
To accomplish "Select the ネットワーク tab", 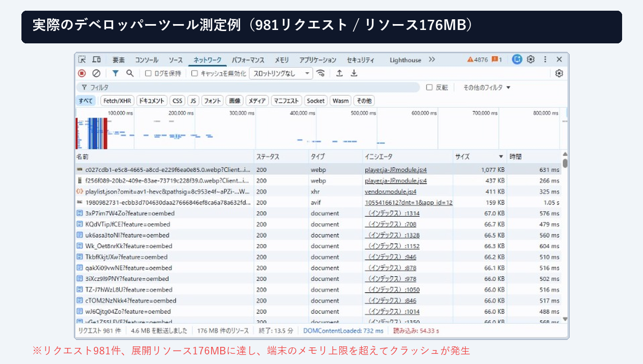I will (207, 60).
